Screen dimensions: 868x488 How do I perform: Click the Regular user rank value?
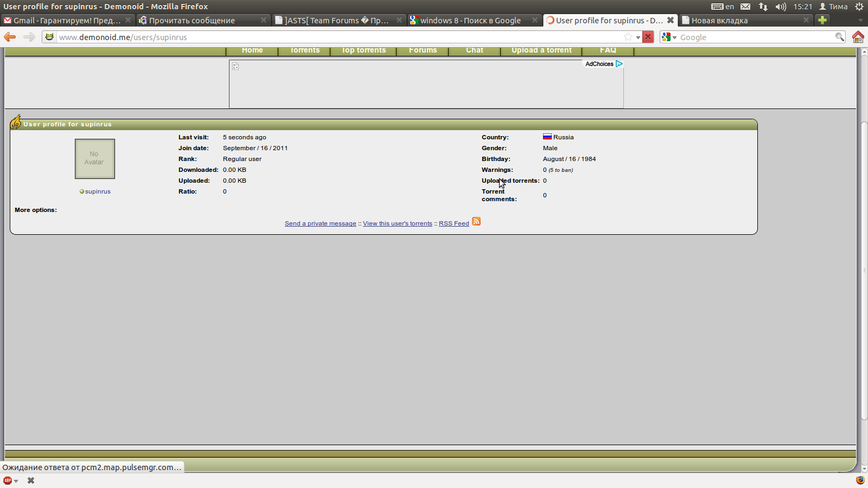point(242,159)
